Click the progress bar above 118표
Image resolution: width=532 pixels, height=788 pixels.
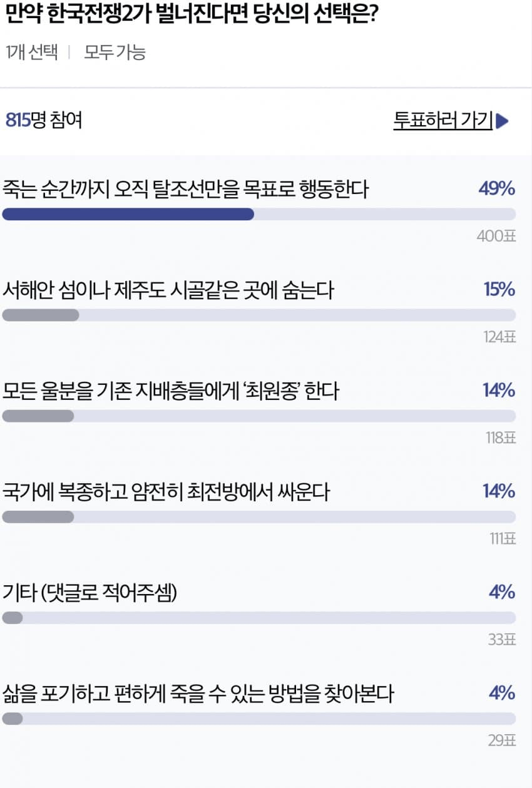258,416
